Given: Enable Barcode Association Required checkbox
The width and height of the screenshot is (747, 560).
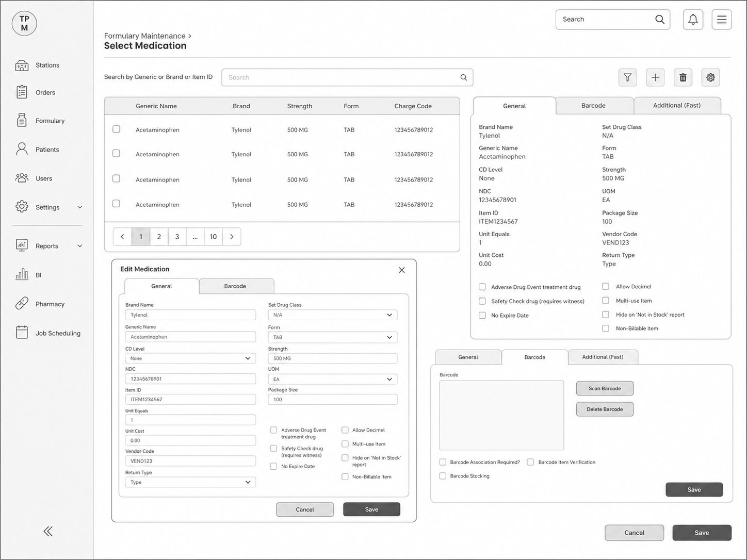Looking at the screenshot, I should (443, 462).
